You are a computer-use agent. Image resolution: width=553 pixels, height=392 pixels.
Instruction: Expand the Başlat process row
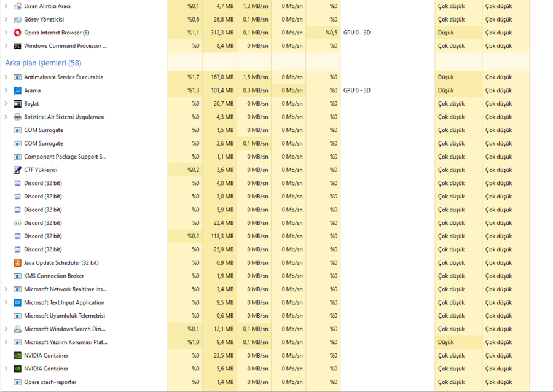point(6,104)
